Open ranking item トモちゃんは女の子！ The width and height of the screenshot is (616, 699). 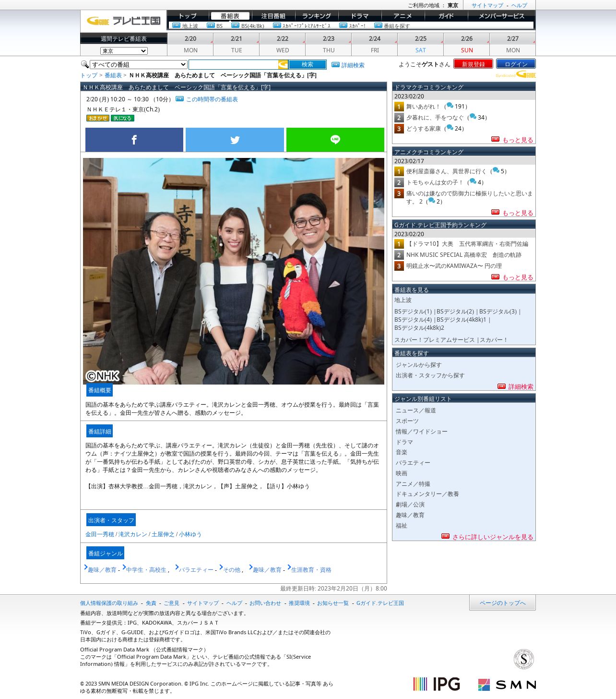click(x=435, y=182)
